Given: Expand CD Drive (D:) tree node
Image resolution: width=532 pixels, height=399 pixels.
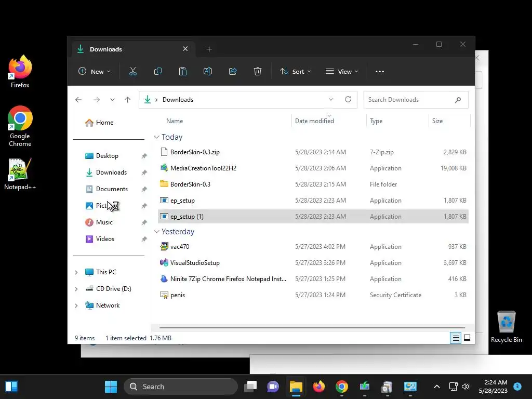Looking at the screenshot, I should (76, 289).
